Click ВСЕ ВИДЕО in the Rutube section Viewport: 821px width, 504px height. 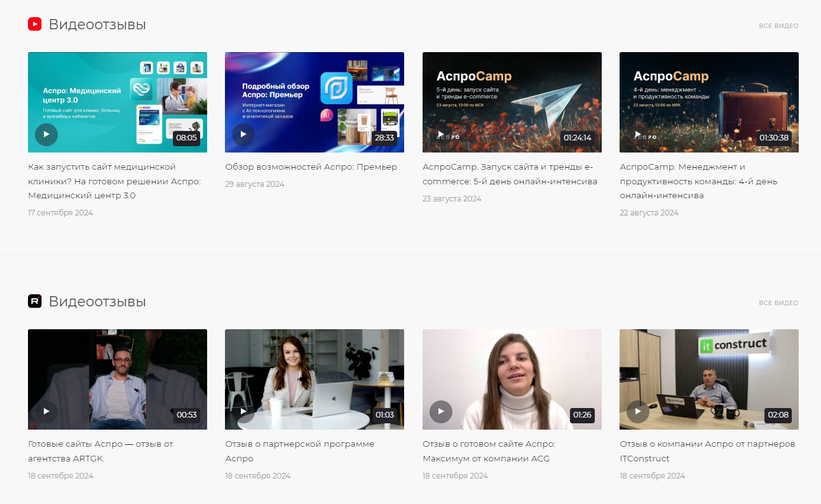[778, 303]
